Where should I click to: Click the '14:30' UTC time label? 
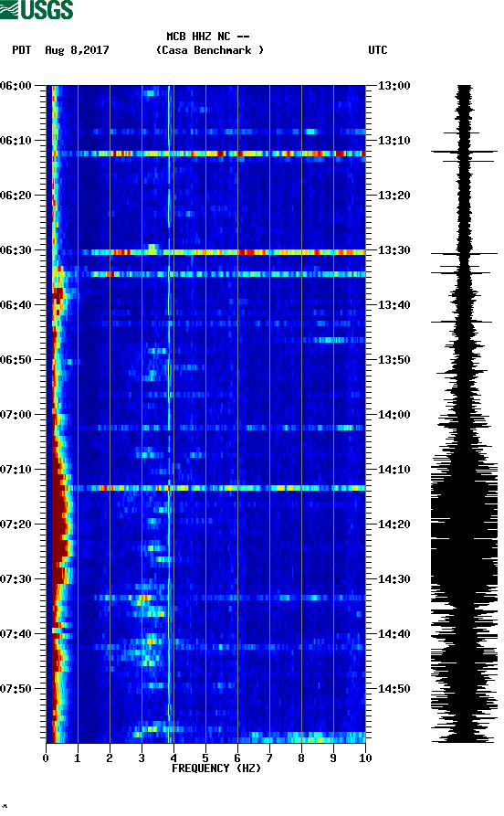tap(394, 579)
